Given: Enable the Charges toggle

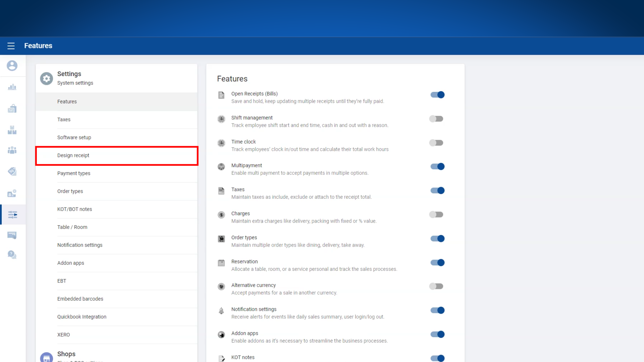Looking at the screenshot, I should [436, 215].
